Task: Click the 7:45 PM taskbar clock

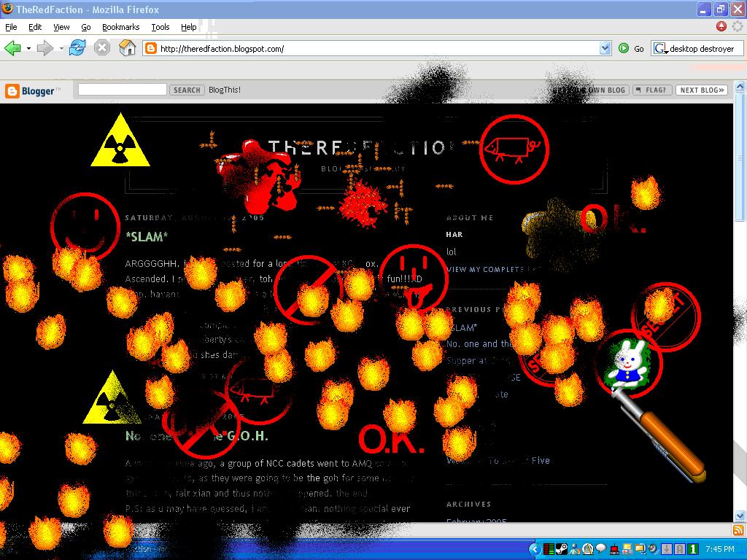Action: pos(720,549)
